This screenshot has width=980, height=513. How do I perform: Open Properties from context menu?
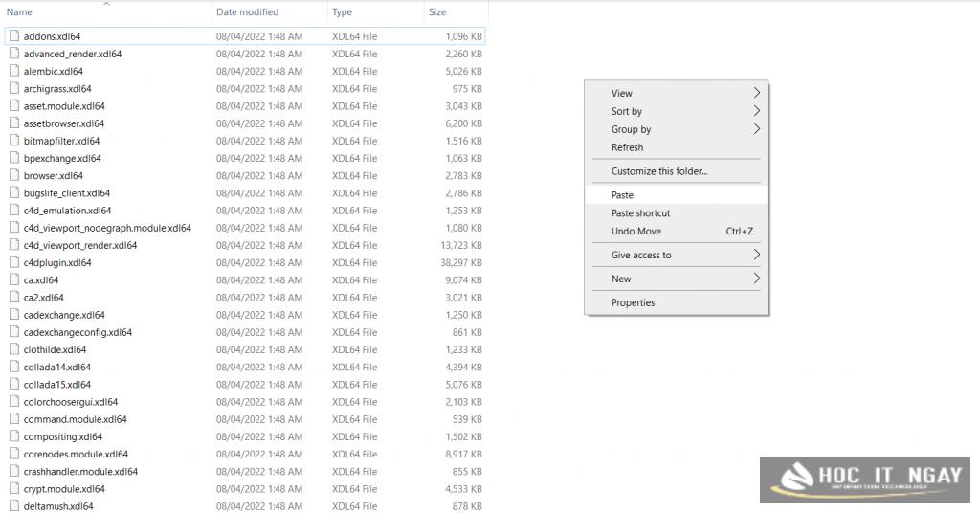pyautogui.click(x=677, y=302)
